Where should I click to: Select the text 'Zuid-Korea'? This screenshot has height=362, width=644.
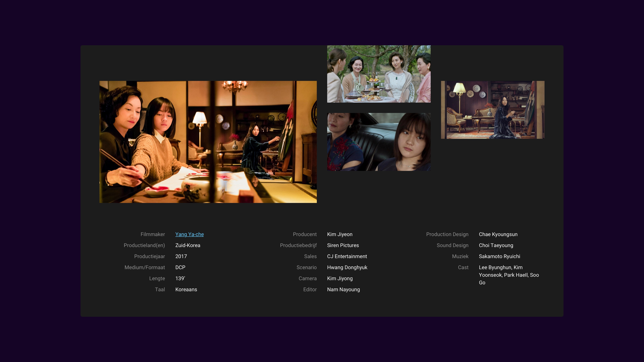188,245
